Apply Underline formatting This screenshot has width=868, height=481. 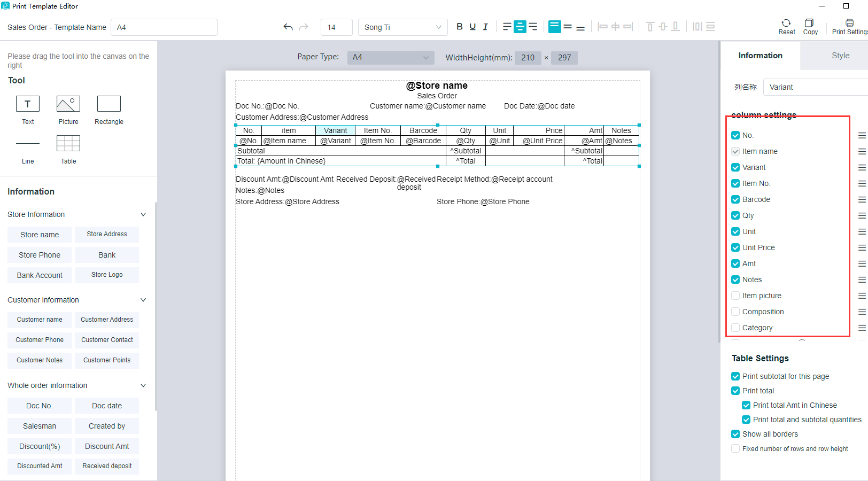[x=472, y=27]
